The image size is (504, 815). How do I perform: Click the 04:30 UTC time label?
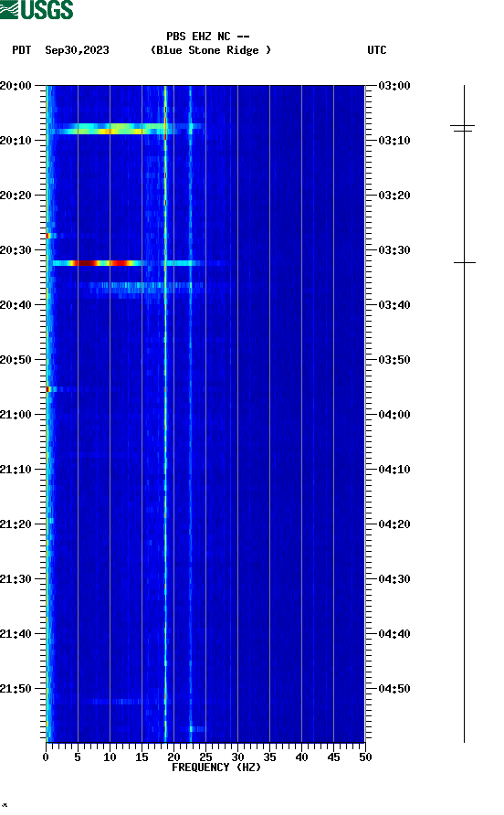394,579
